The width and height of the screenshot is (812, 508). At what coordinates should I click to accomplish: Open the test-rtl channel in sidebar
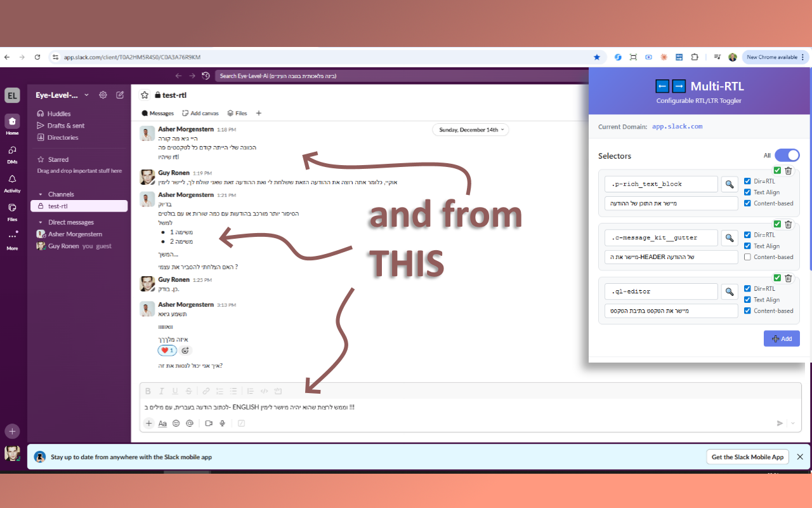click(x=79, y=206)
